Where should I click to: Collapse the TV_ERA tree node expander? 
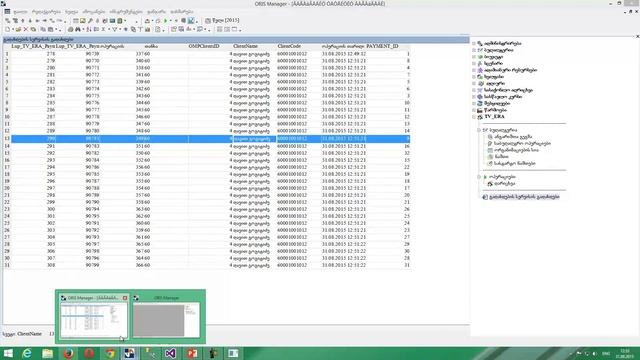(x=474, y=117)
